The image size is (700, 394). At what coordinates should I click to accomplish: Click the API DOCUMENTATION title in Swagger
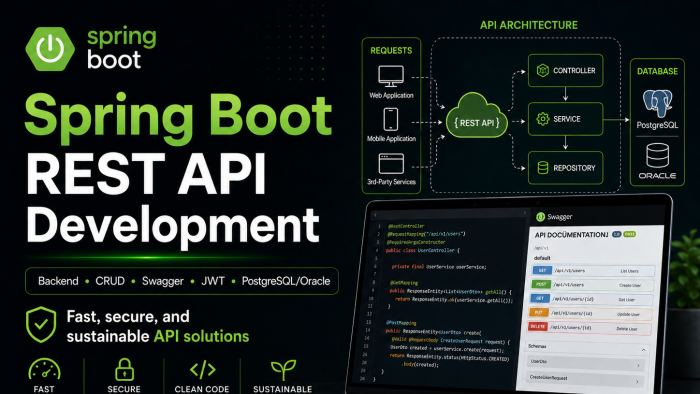click(571, 235)
